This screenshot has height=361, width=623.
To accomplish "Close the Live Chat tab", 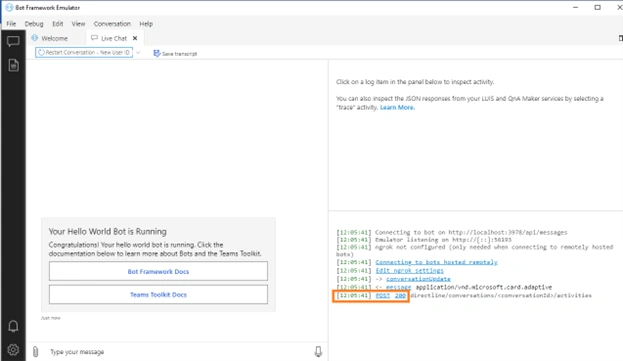I will (x=135, y=38).
